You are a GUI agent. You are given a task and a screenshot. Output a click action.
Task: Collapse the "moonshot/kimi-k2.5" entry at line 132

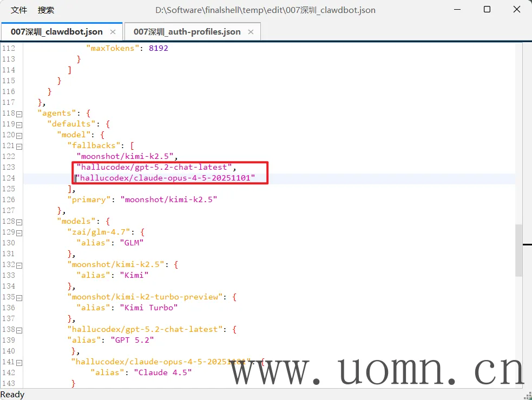[x=19, y=265]
